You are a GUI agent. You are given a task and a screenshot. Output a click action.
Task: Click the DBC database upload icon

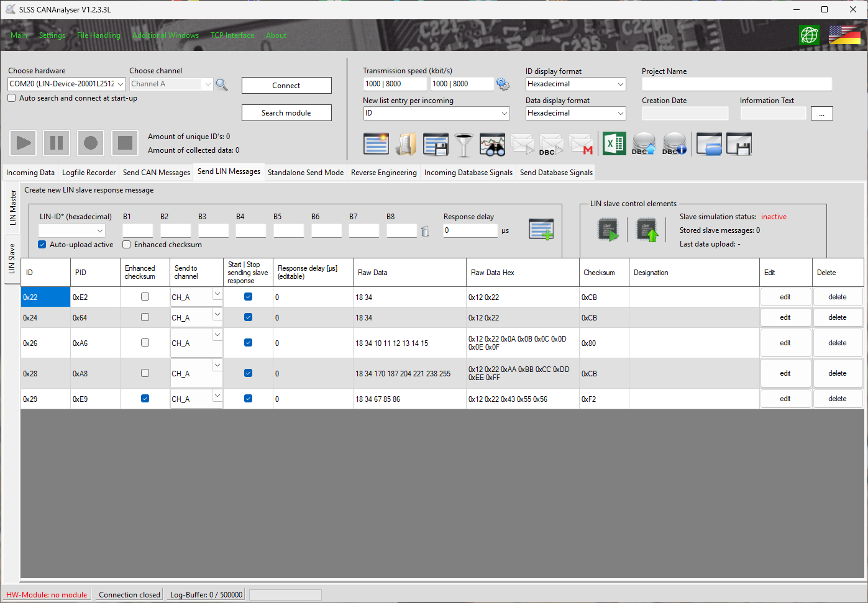[644, 144]
